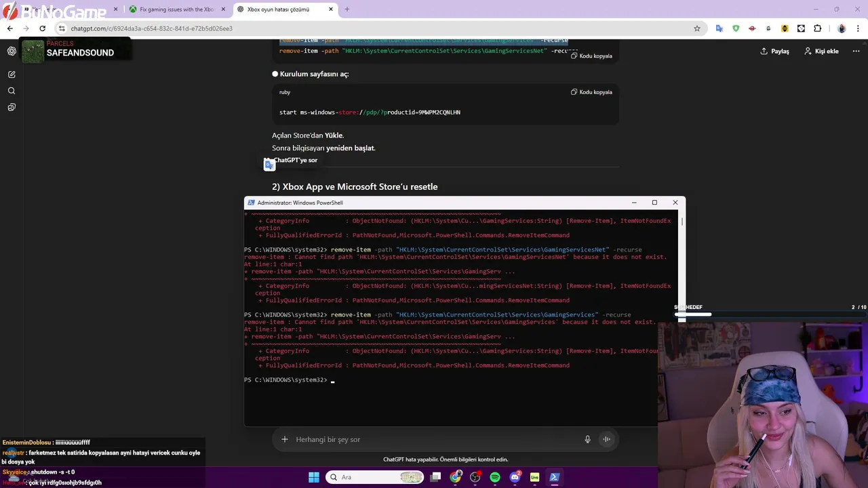Open the yellow square extension icon
The height and width of the screenshot is (488, 868).
[785, 28]
